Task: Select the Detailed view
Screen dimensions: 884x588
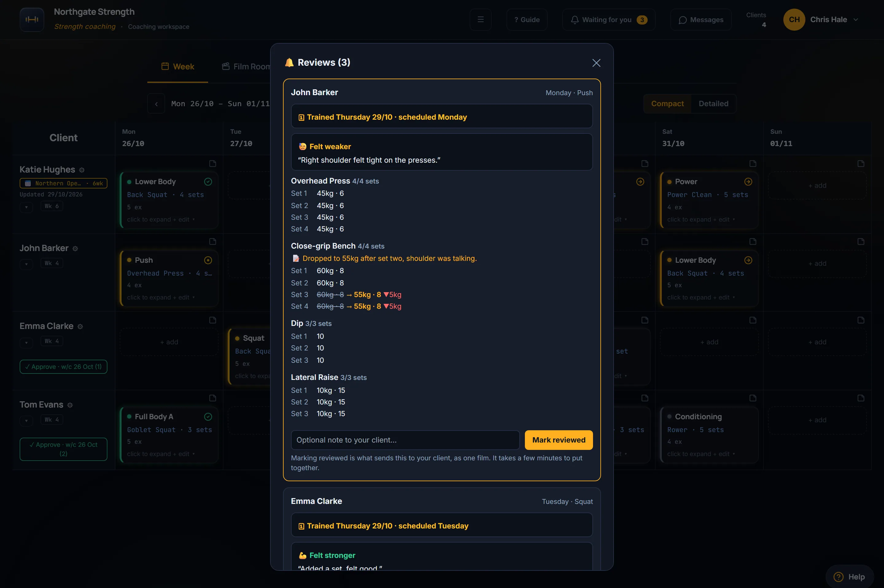Action: [x=713, y=103]
